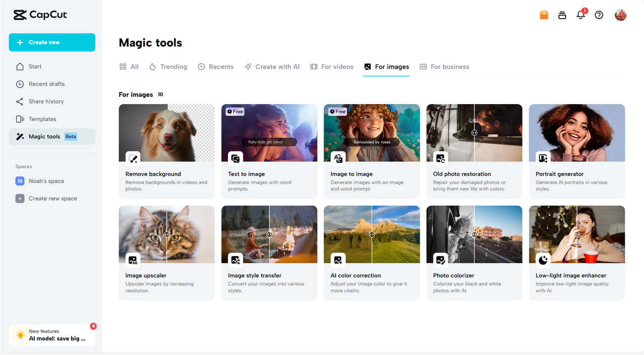Click the Image upscaler cat comparison handle
The width and height of the screenshot is (644, 355).
[x=167, y=234]
